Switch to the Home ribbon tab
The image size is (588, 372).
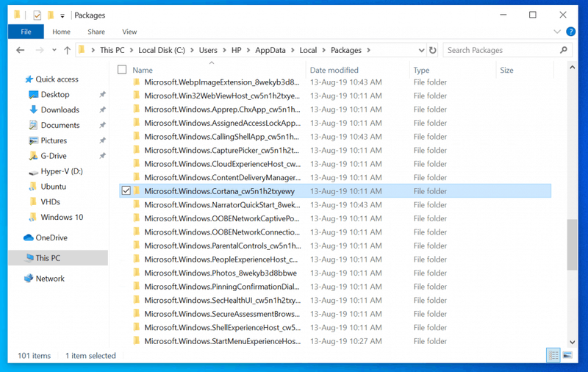tap(61, 32)
